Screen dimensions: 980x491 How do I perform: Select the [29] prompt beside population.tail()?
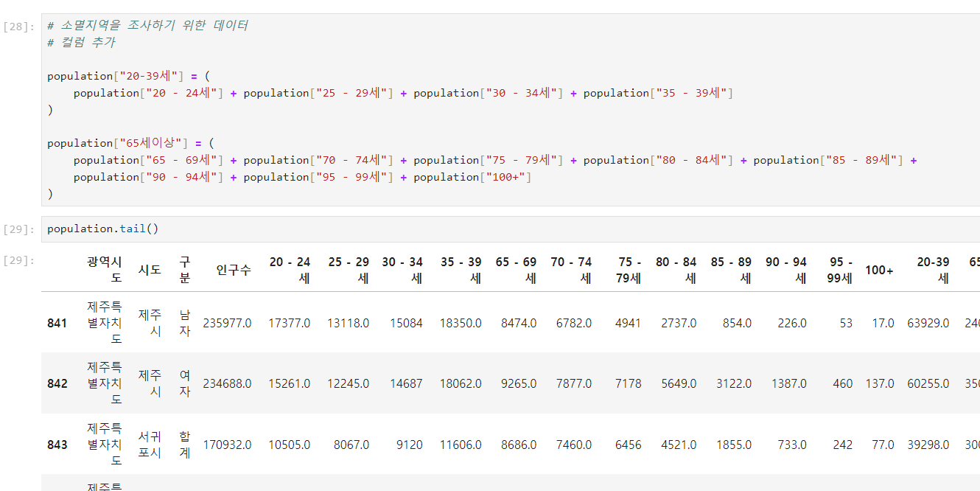(19, 229)
